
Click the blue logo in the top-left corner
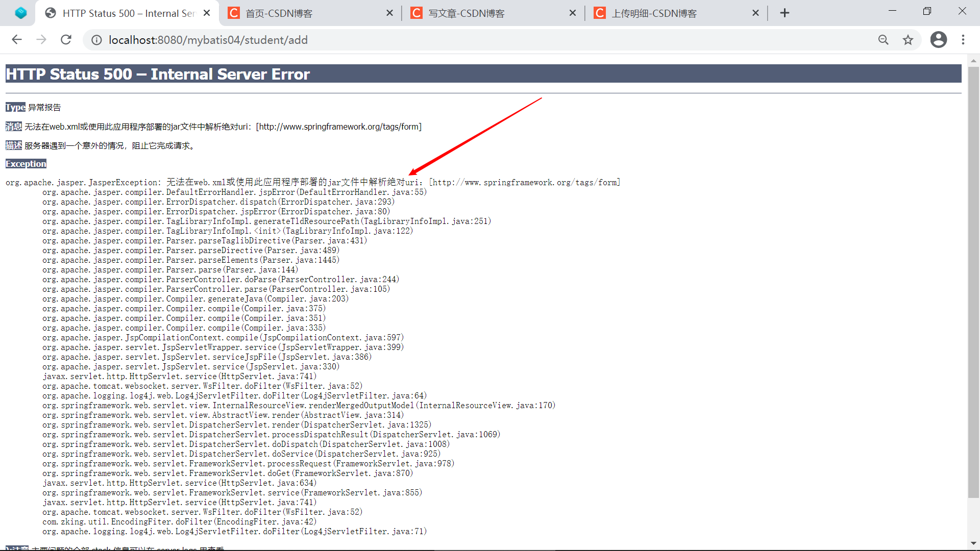20,12
